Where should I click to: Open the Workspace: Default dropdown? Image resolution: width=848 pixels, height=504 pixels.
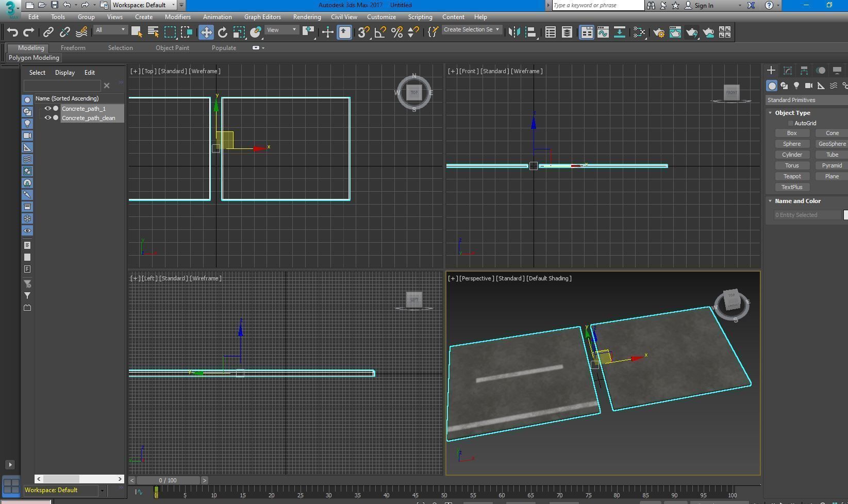(144, 5)
